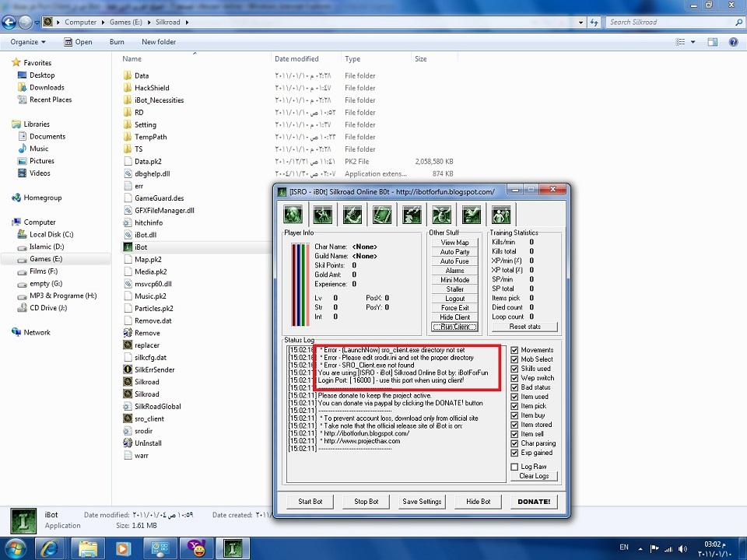The height and width of the screenshot is (560, 747).
Task: Open the view options dropdown arrow
Action: pos(693,42)
